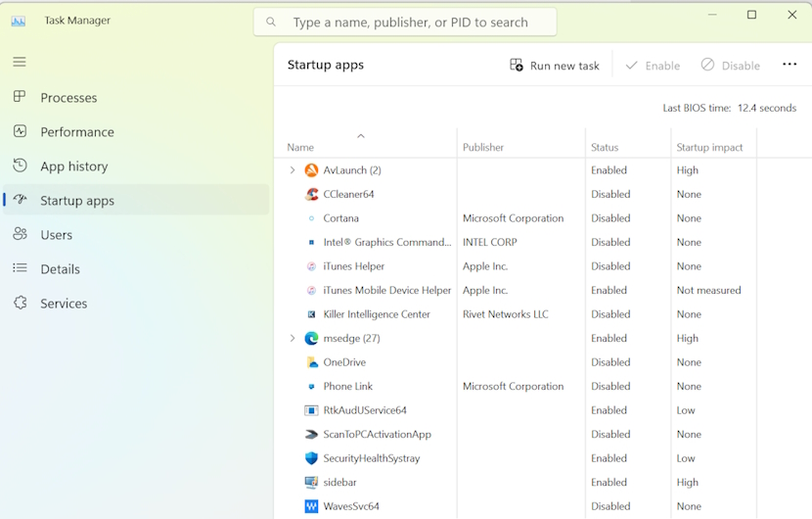Click the Enable button
The width and height of the screenshot is (812, 519).
653,66
